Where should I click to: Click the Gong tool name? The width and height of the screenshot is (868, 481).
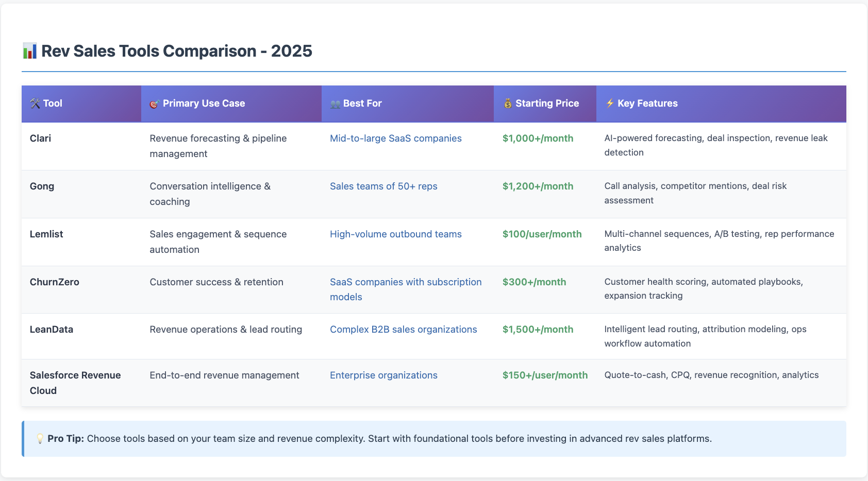[42, 186]
